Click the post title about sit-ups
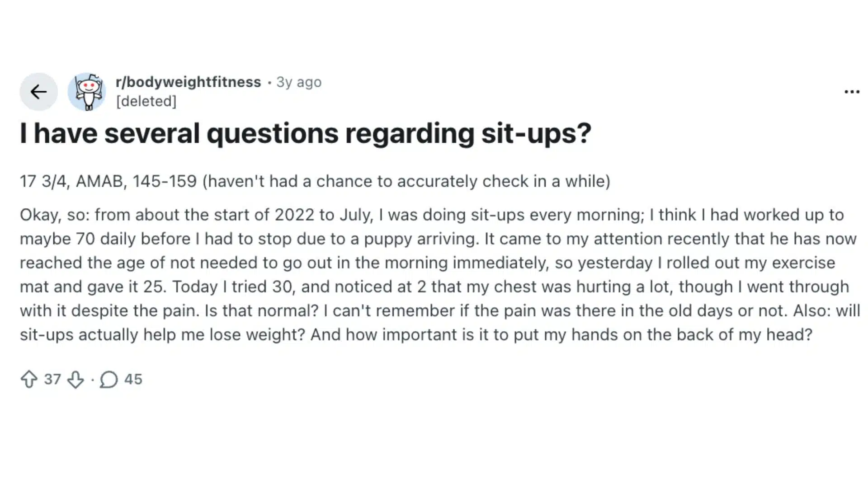The height and width of the screenshot is (488, 868). click(306, 133)
